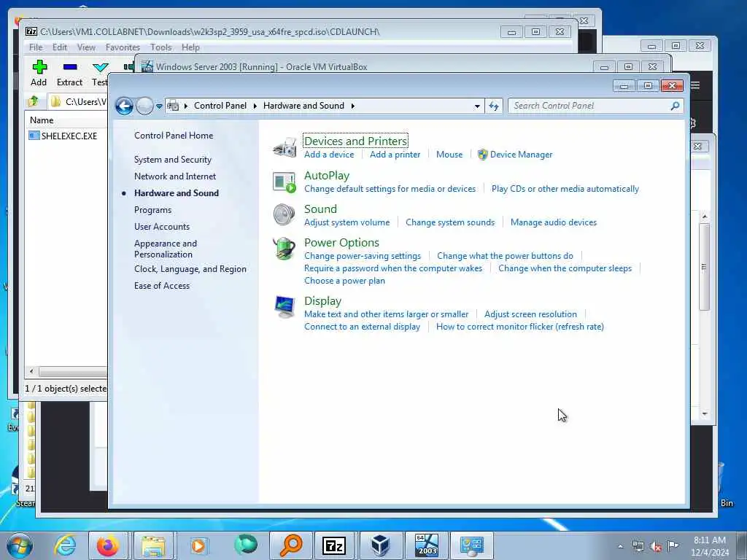Open Windows Media Player on taskbar
Image resolution: width=747 pixels, height=560 pixels.
tap(198, 545)
